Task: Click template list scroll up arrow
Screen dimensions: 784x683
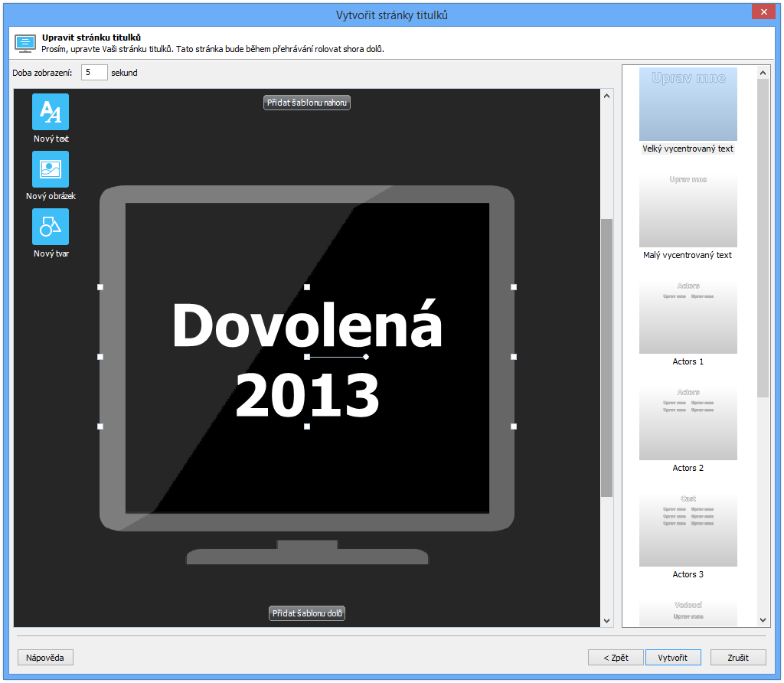Action: (x=763, y=73)
